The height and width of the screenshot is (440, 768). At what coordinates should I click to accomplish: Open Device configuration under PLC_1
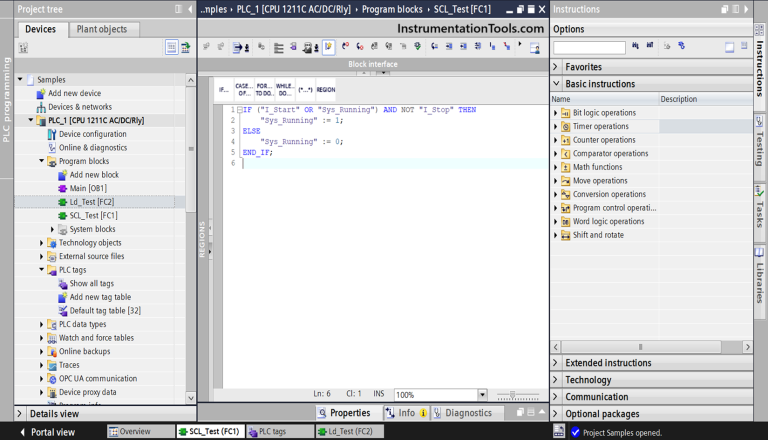(92, 134)
